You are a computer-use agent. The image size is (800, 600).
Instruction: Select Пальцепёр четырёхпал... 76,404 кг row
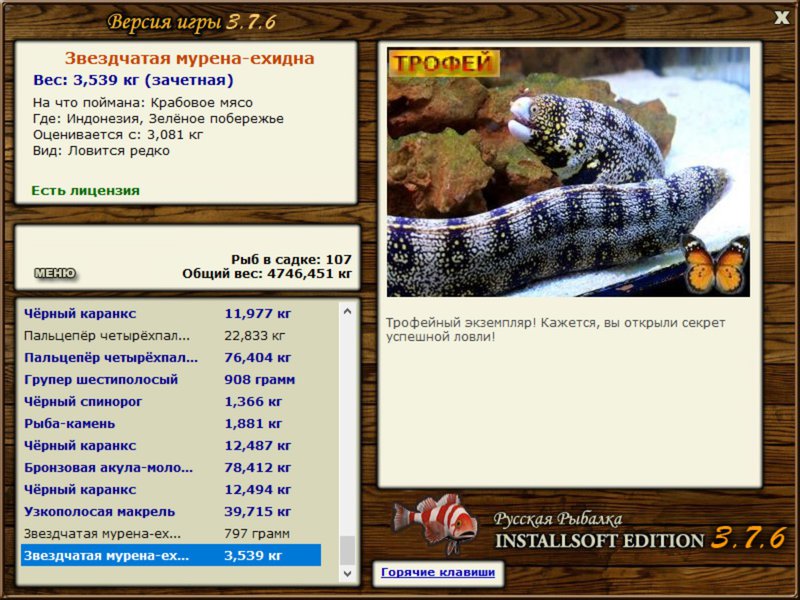[x=171, y=357]
